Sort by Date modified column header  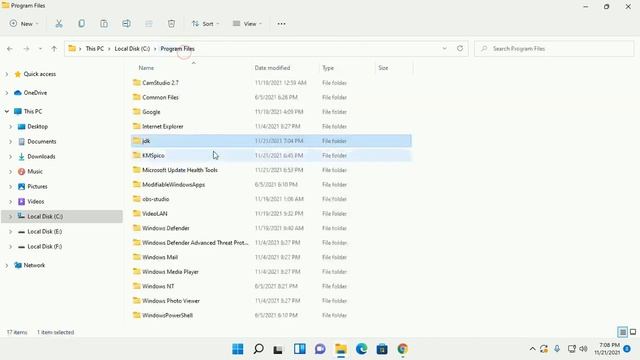[x=272, y=68]
